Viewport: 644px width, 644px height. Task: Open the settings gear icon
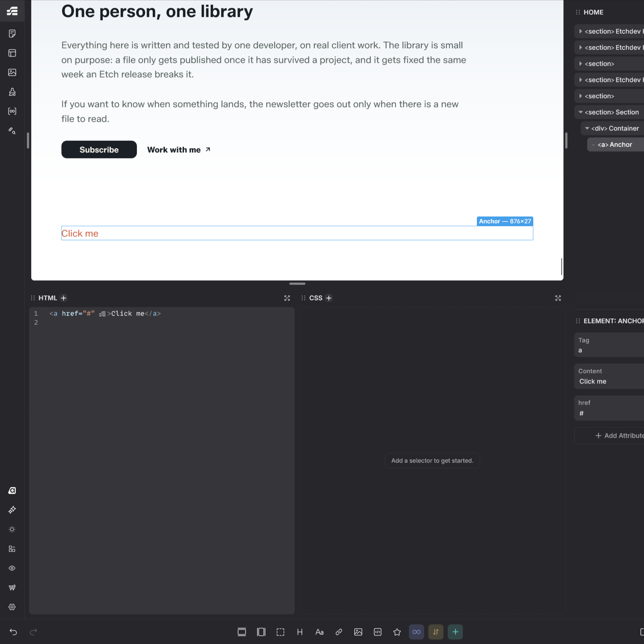(12, 607)
